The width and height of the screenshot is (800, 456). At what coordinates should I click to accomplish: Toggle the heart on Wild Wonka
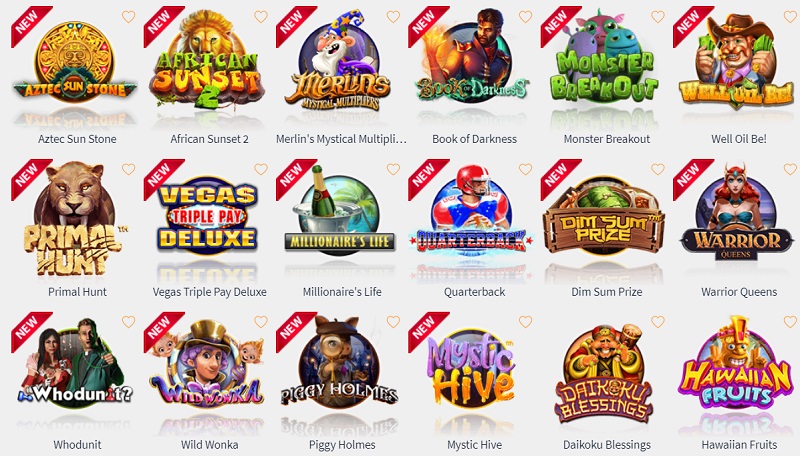[261, 322]
